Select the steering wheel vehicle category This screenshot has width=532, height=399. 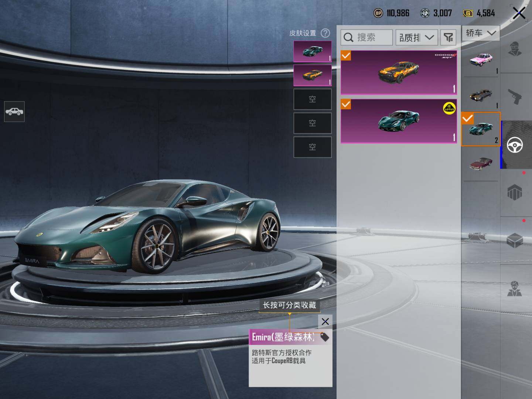tap(515, 145)
